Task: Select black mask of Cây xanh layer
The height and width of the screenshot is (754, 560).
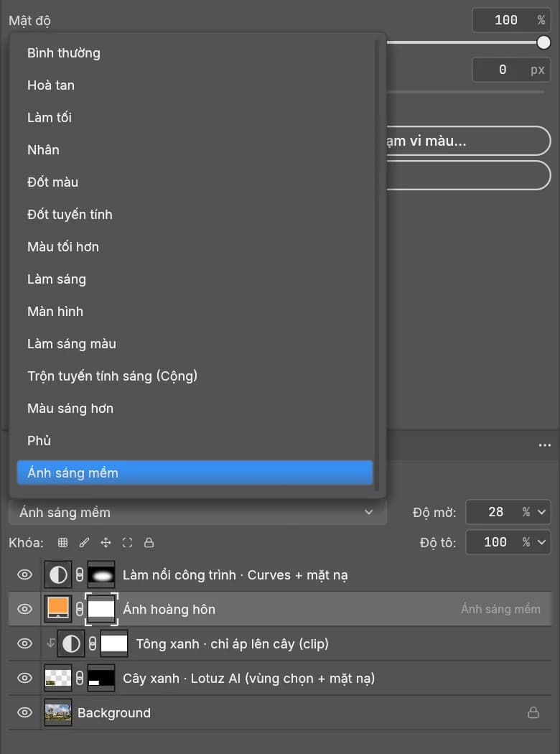Action: point(101,678)
